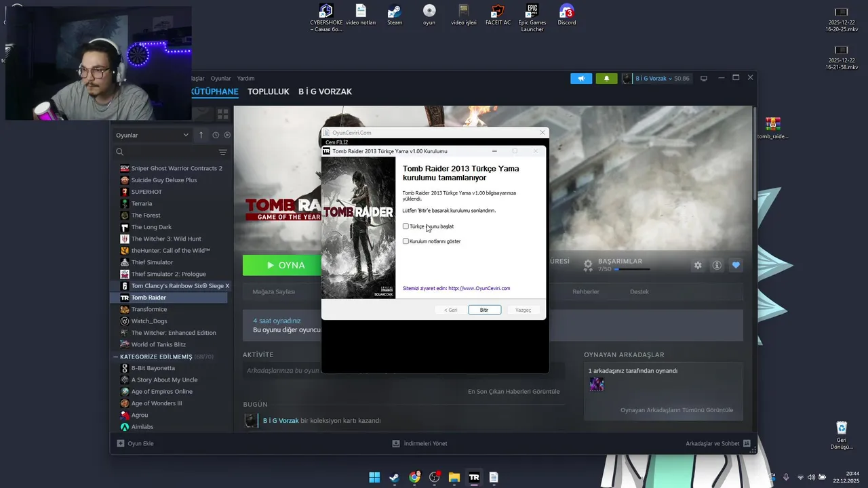Click 'Oynayan Arkadaşların Tümünü Görüntüle' link
The image size is (868, 488).
coord(676,410)
